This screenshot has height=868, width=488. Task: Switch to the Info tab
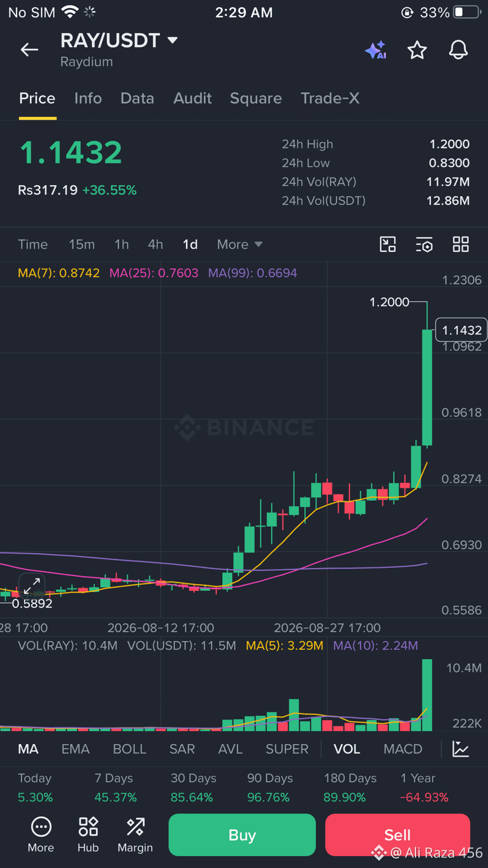click(88, 98)
